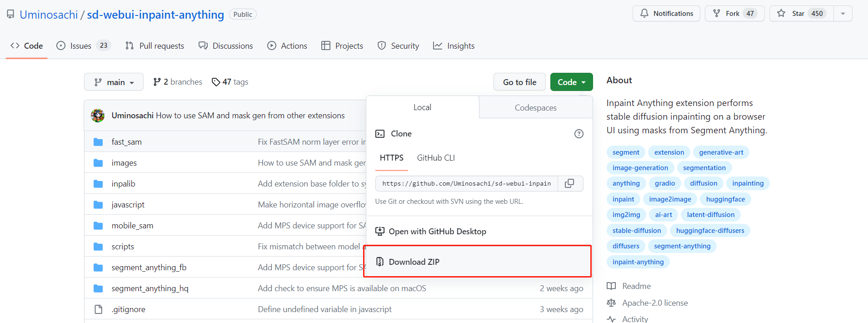Viewport: 868px width, 323px height.
Task: Click the Notifications button
Action: click(x=666, y=14)
